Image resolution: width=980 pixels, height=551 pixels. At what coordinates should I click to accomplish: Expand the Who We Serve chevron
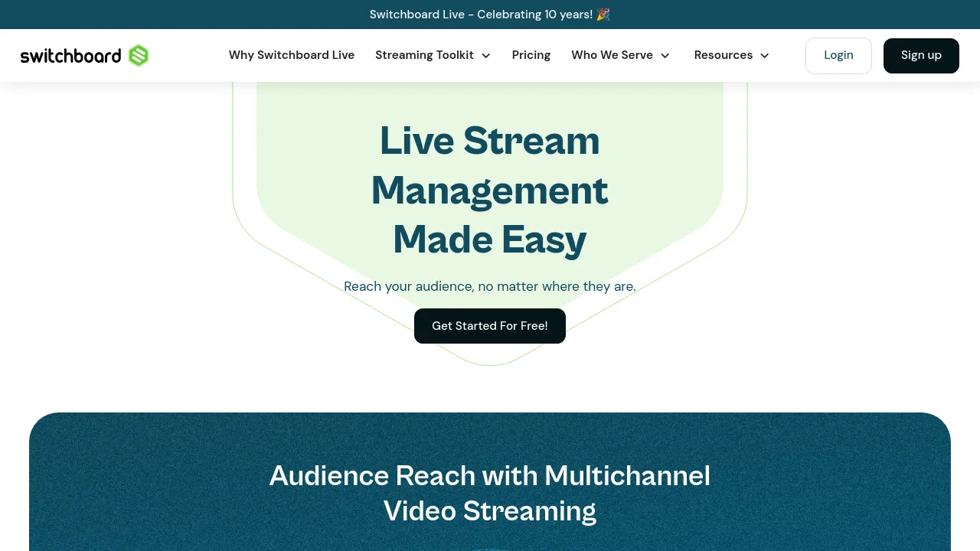point(665,56)
